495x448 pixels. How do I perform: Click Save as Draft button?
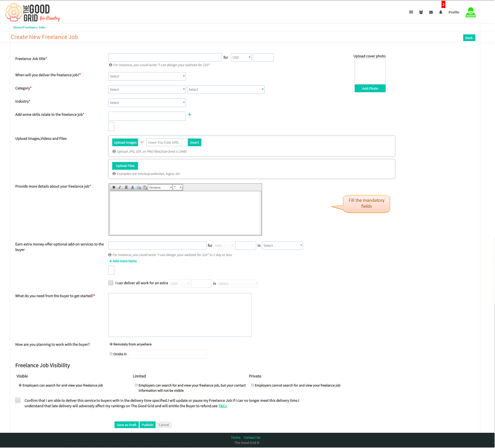(x=127, y=425)
